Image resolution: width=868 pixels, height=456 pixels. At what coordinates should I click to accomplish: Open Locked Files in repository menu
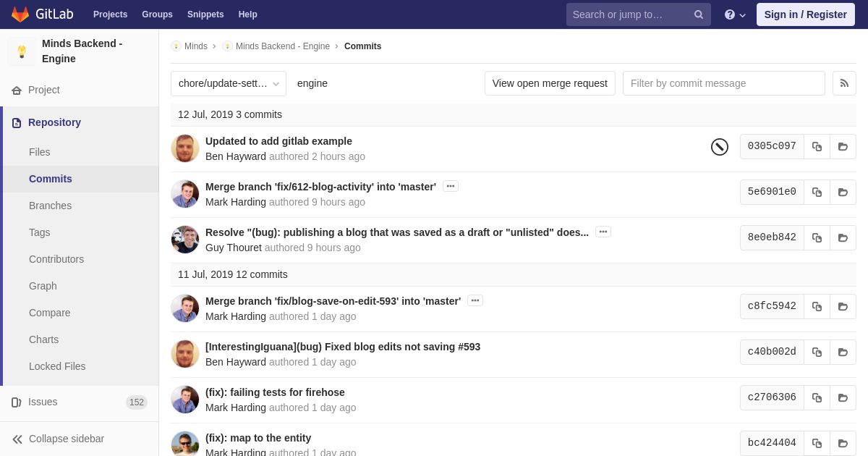[57, 366]
